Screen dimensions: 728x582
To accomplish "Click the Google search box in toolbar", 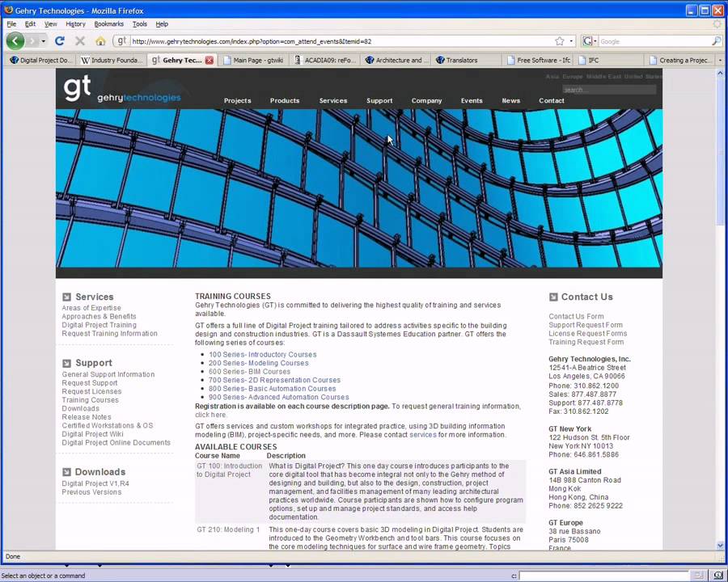I will click(x=654, y=41).
